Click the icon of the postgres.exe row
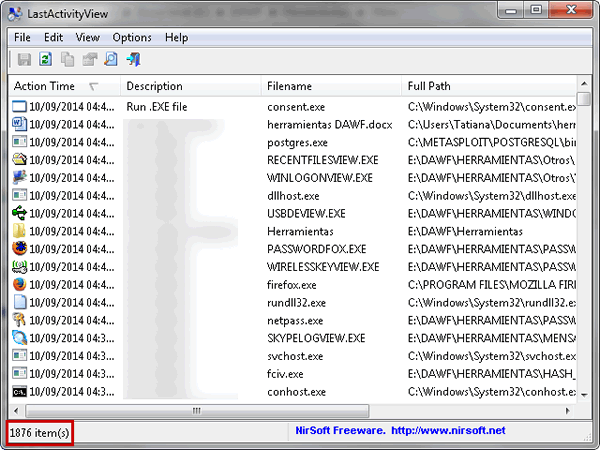600x450 pixels. pyautogui.click(x=19, y=142)
